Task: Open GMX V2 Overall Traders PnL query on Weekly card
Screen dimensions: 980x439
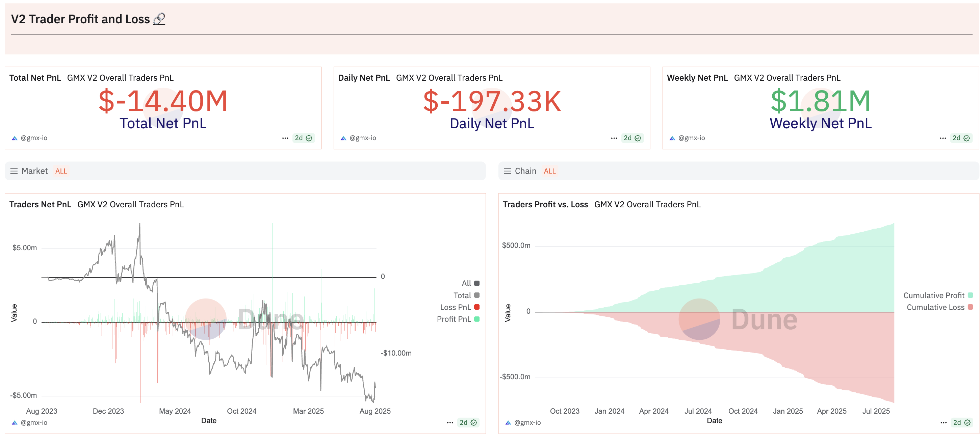Action: 787,78
